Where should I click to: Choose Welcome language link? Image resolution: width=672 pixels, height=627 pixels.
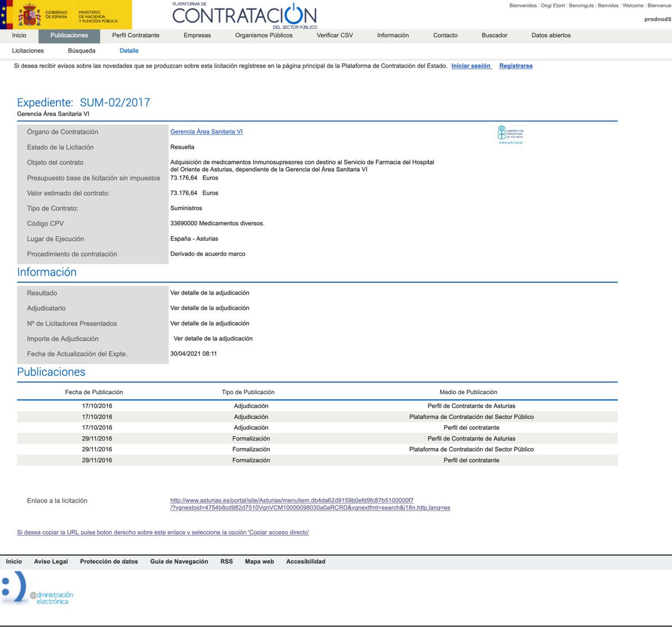pos(633,6)
